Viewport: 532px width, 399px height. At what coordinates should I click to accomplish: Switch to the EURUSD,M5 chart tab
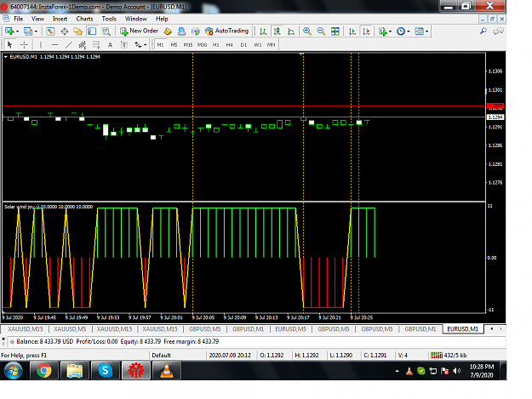coord(291,329)
